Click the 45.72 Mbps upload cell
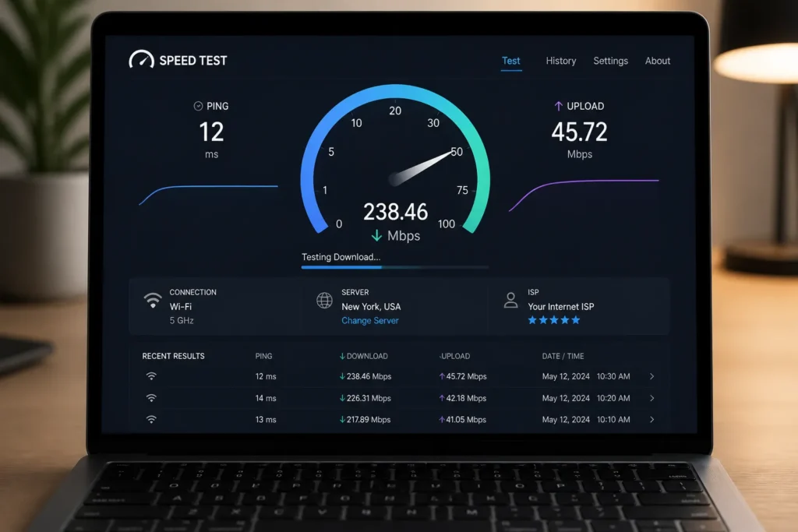 463,376
